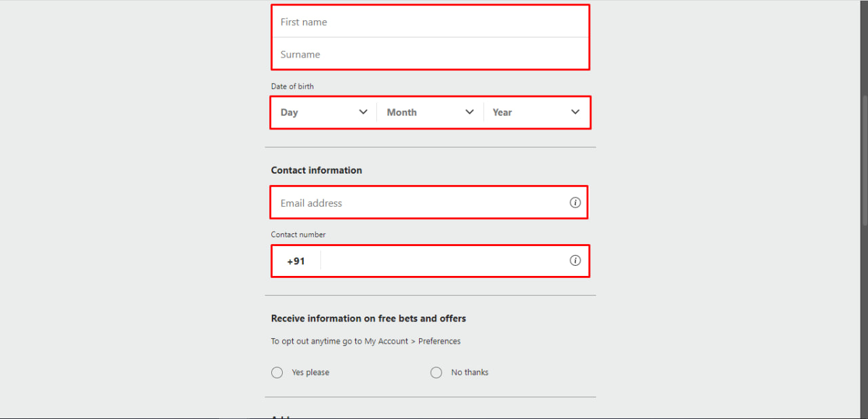Open the Year dropdown
This screenshot has height=419, width=868.
click(x=536, y=113)
